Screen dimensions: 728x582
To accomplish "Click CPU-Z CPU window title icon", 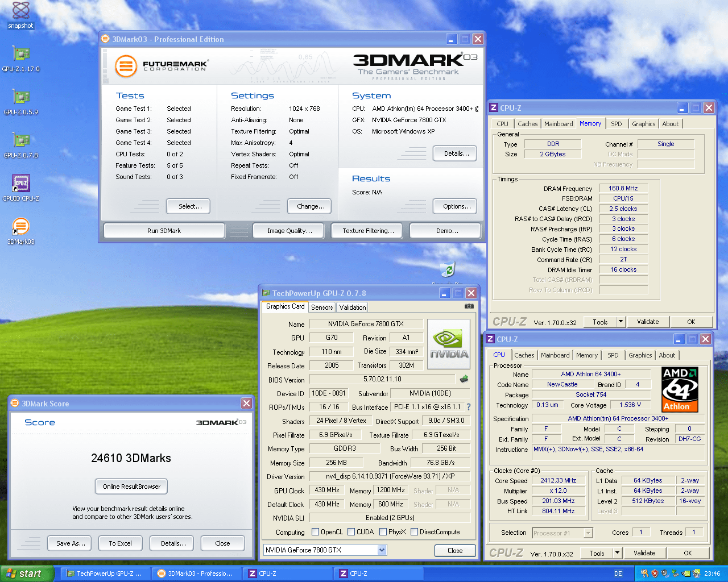I will (x=490, y=339).
